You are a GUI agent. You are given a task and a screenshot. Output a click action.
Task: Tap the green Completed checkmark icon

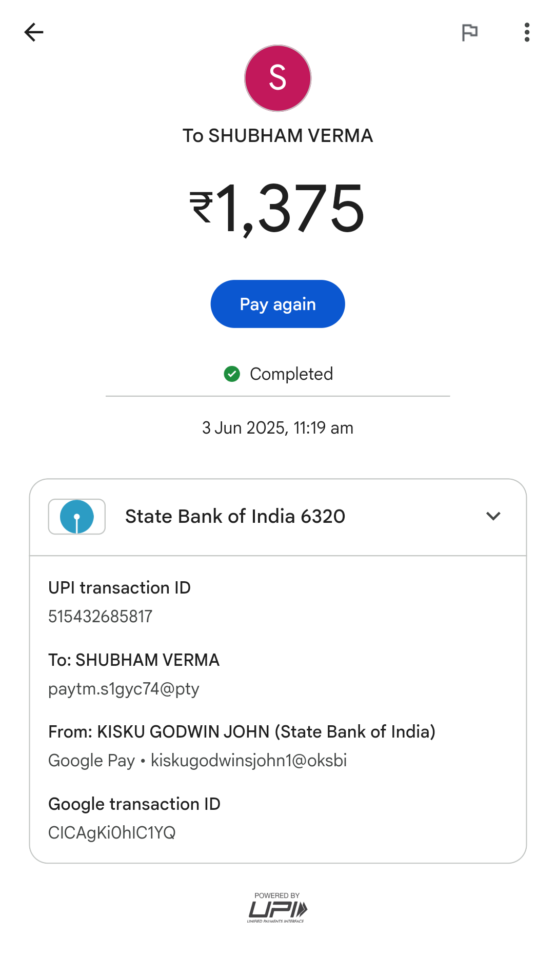click(x=232, y=374)
